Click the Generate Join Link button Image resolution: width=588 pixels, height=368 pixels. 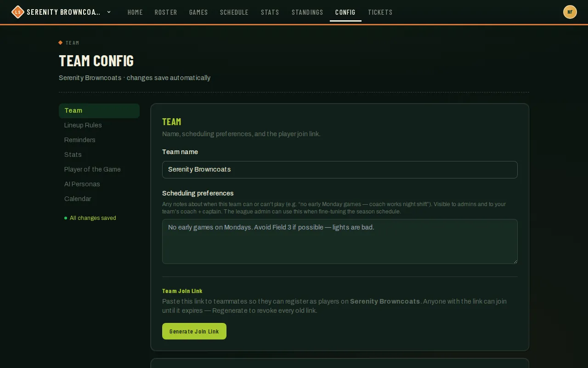coord(194,331)
